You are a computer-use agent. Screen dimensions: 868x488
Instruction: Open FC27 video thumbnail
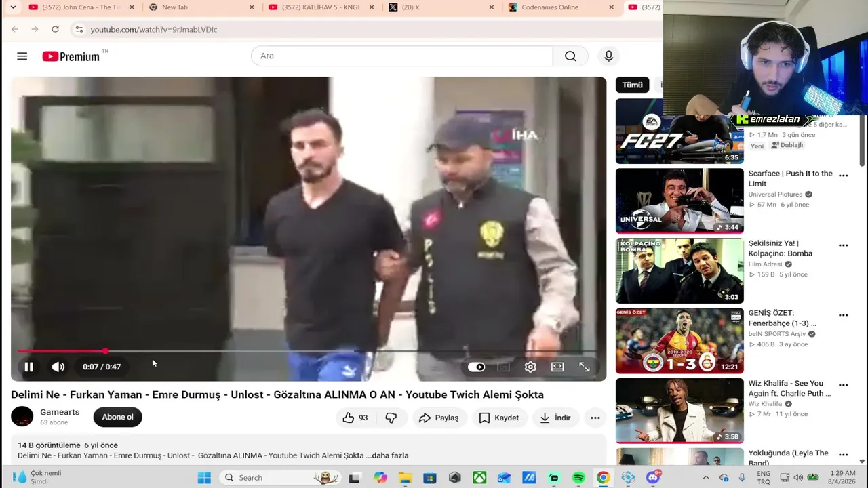679,131
